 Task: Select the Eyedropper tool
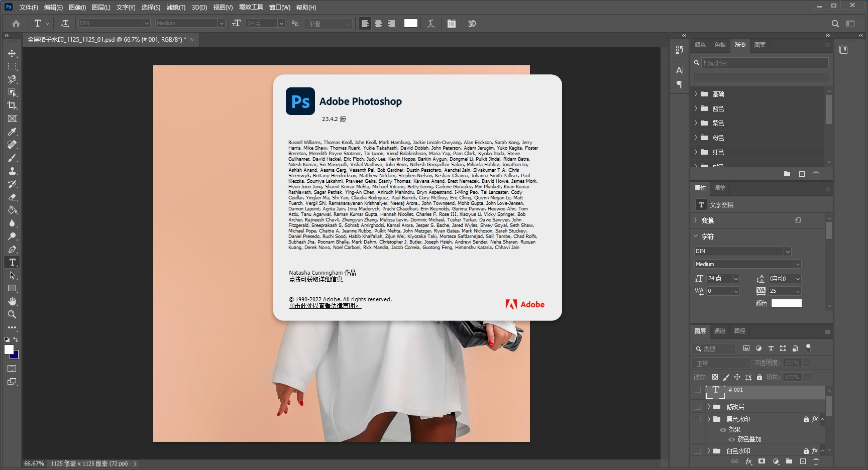coord(12,132)
